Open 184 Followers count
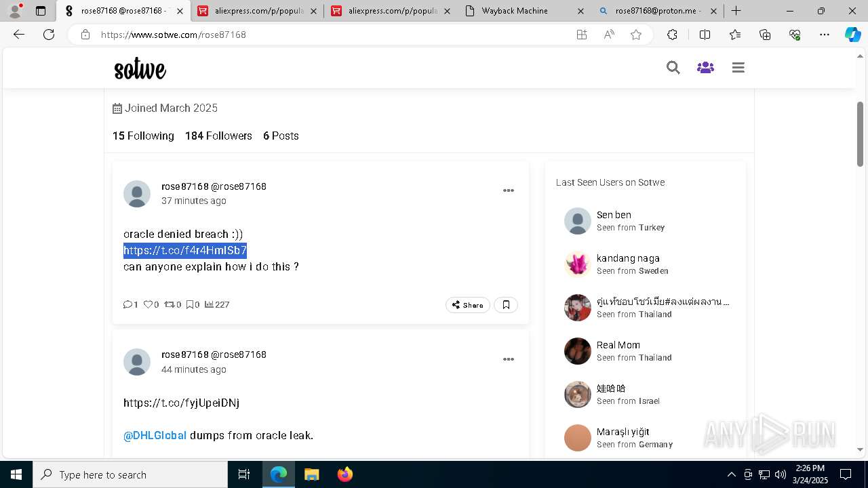The width and height of the screenshot is (868, 488). 218,136
